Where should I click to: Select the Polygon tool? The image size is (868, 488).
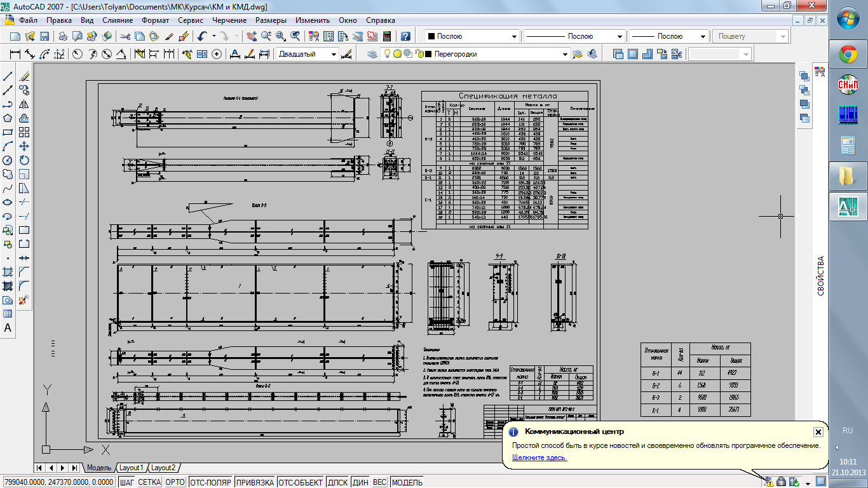coord(8,118)
